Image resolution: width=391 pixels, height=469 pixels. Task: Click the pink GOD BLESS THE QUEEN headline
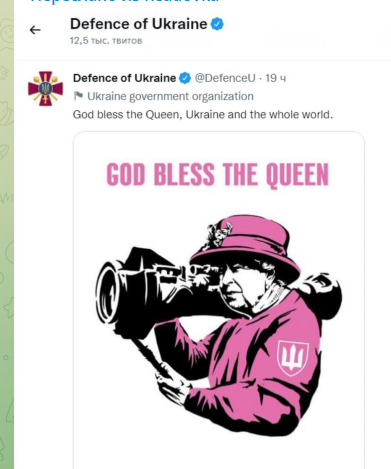(x=218, y=175)
